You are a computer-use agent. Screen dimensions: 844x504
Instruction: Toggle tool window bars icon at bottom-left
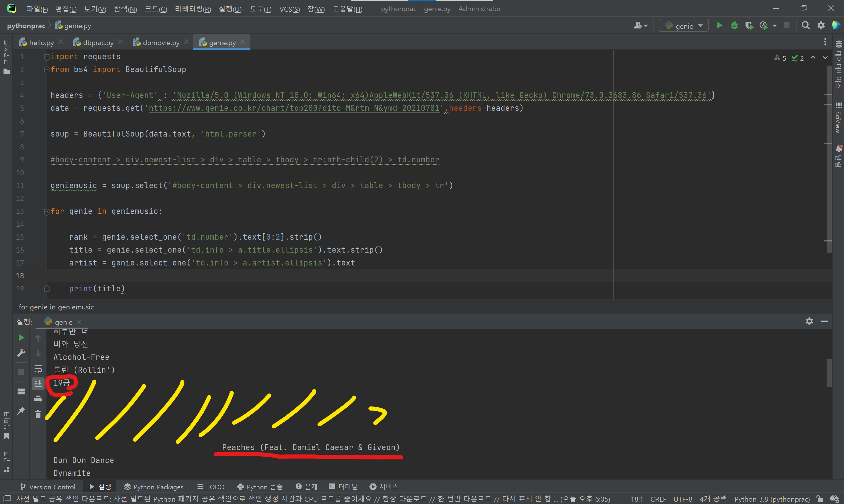tap(7, 498)
